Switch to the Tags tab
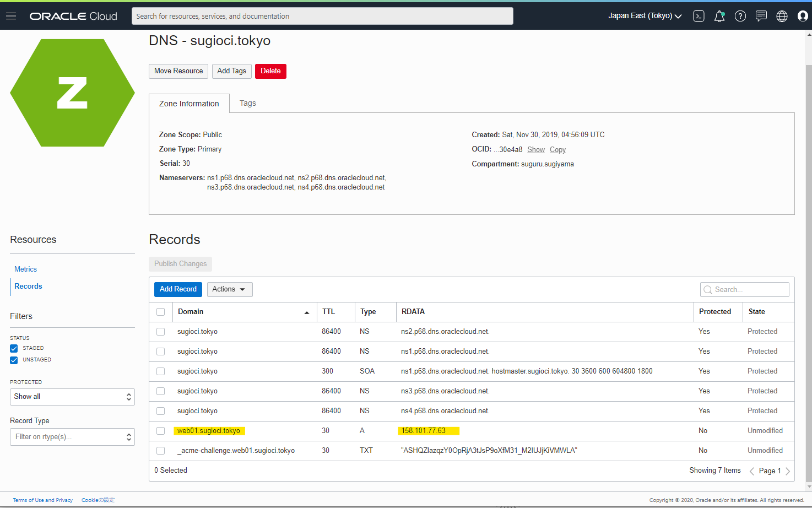 (x=248, y=103)
